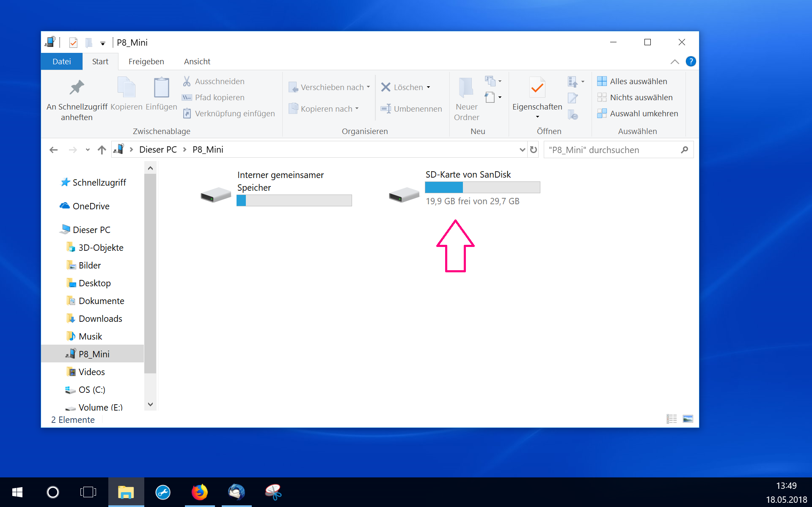Open Cortana search circle
Screen dimensions: 812x507
point(53,492)
